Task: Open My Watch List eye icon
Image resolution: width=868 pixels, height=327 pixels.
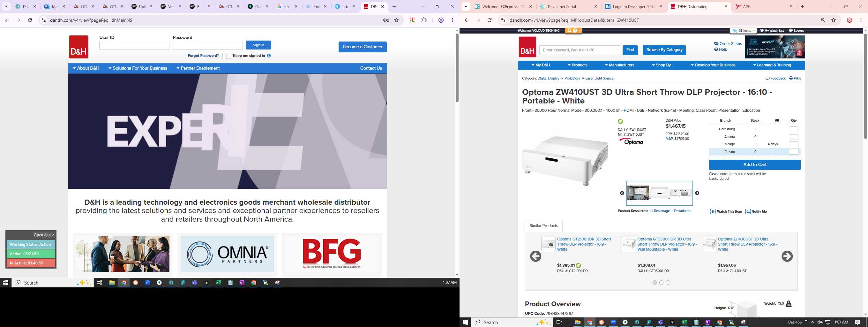Action: (x=761, y=31)
